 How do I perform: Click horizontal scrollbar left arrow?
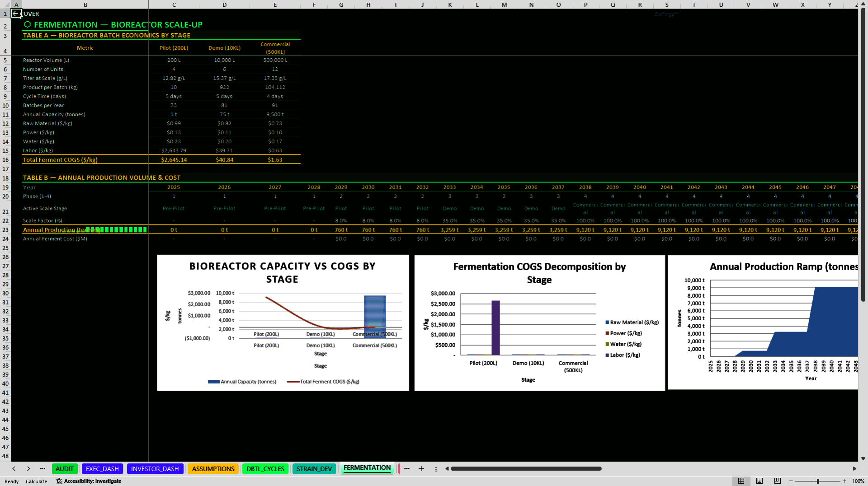[447, 469]
